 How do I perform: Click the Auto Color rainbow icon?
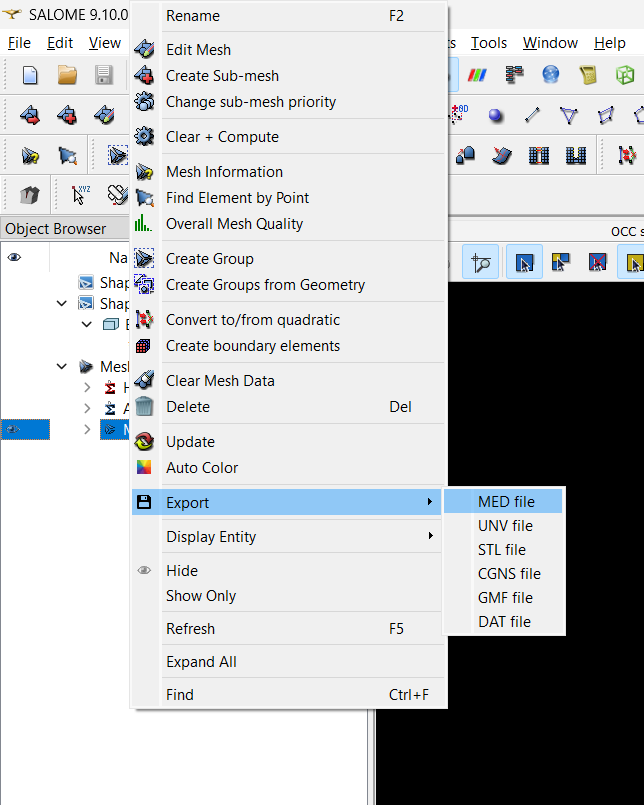coord(144,467)
